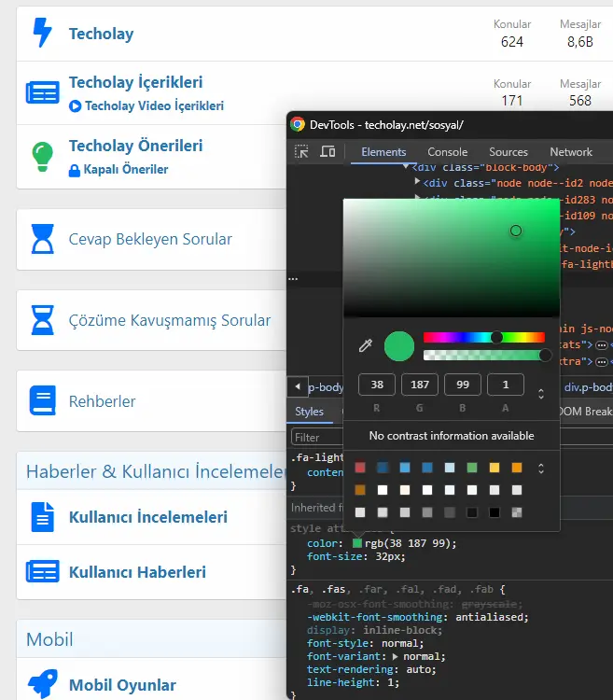613x700 pixels.
Task: Click the breadcrumb scroll-left arrow before p-body
Action: pos(298,386)
